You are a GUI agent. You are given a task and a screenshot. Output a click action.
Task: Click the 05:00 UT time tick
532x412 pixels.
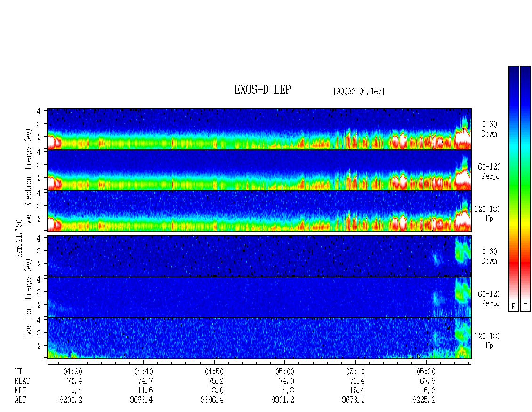(284, 372)
